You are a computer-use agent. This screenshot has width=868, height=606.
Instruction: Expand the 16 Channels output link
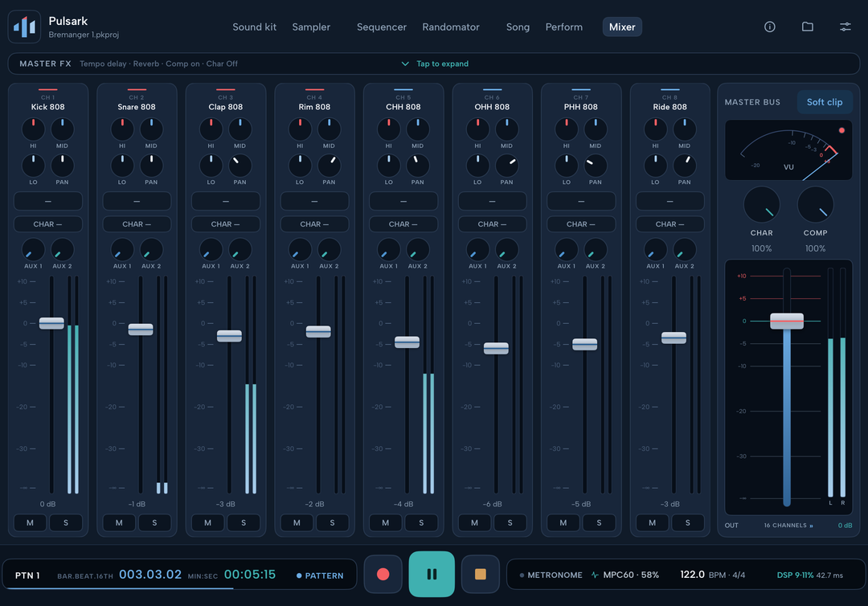tap(788, 525)
